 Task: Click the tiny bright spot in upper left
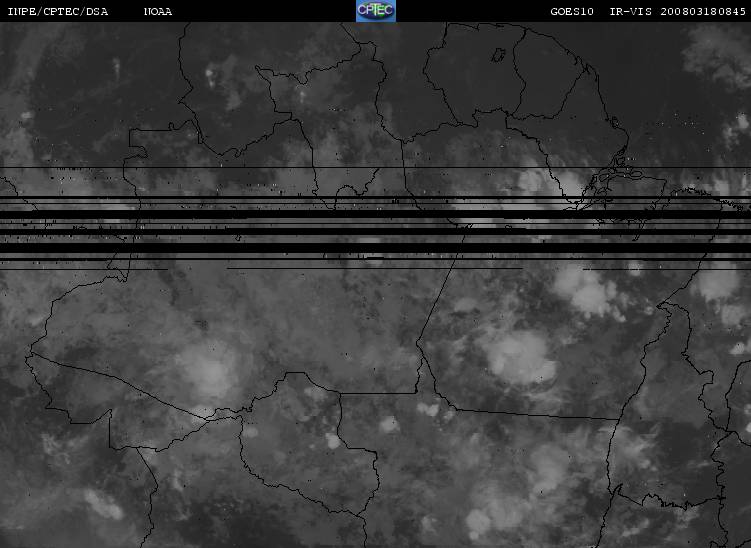(x=209, y=74)
